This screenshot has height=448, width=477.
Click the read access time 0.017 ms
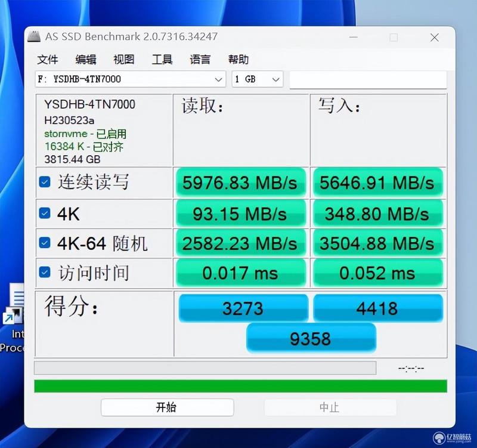(x=241, y=273)
